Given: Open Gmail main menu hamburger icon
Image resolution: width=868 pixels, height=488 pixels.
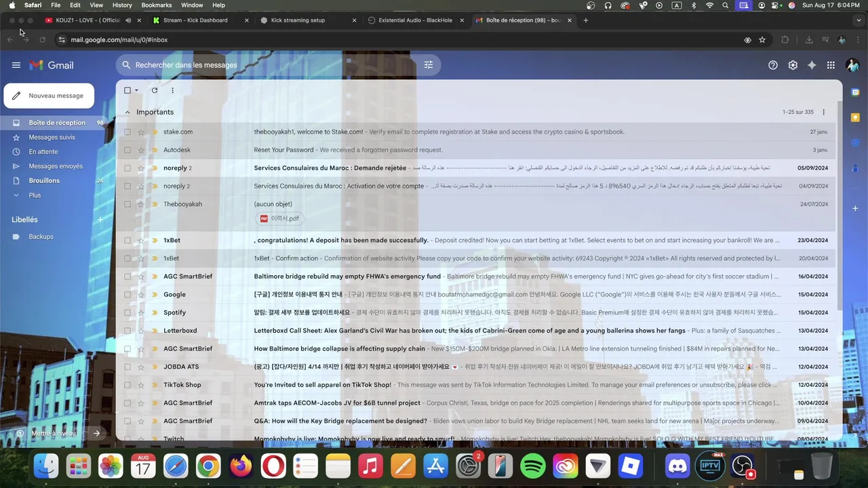Looking at the screenshot, I should point(16,65).
